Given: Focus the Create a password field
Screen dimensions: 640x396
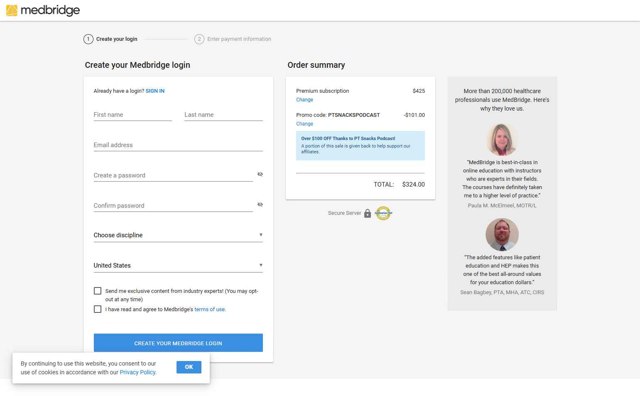Looking at the screenshot, I should point(173,176).
